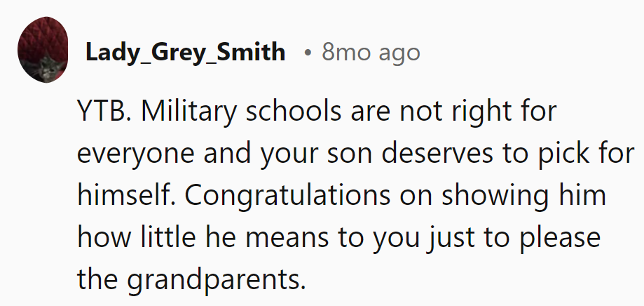Click the '8mo ago' timestamp
This screenshot has width=644, height=306.
pyautogui.click(x=371, y=52)
